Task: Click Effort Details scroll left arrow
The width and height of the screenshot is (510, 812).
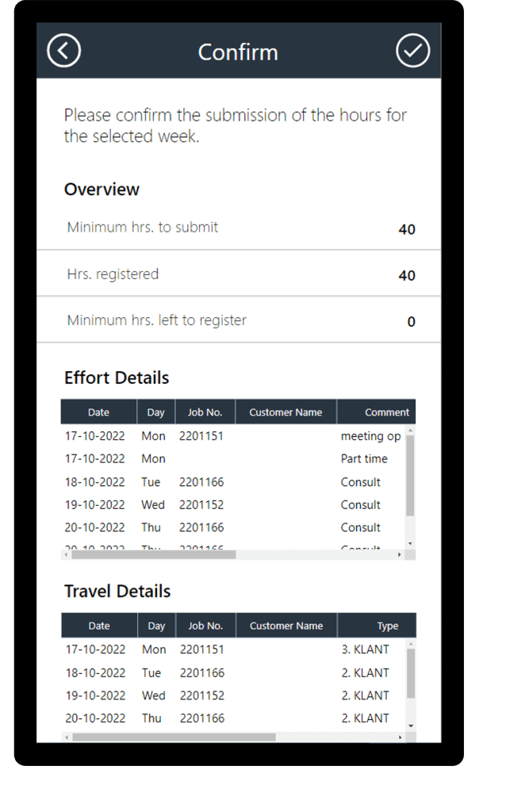Action: point(67,555)
